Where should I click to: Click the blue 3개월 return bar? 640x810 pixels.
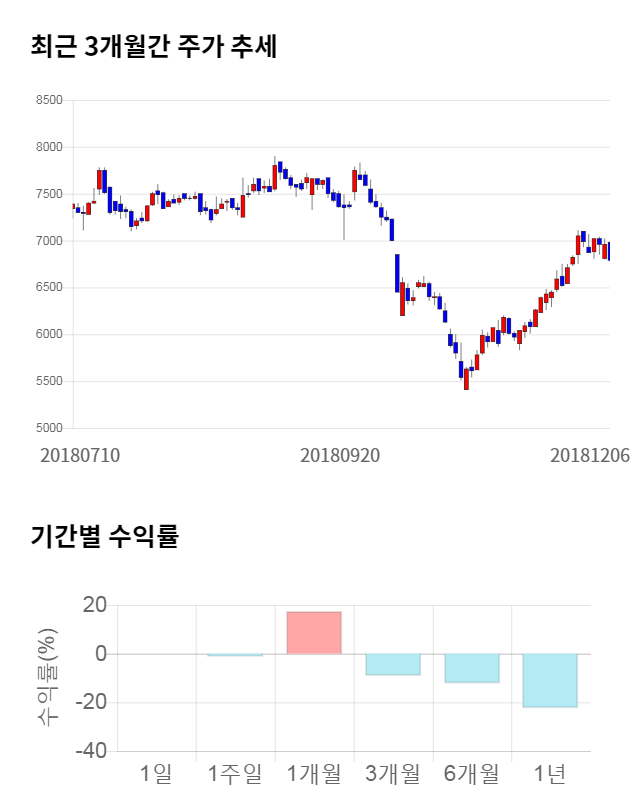coord(393,664)
